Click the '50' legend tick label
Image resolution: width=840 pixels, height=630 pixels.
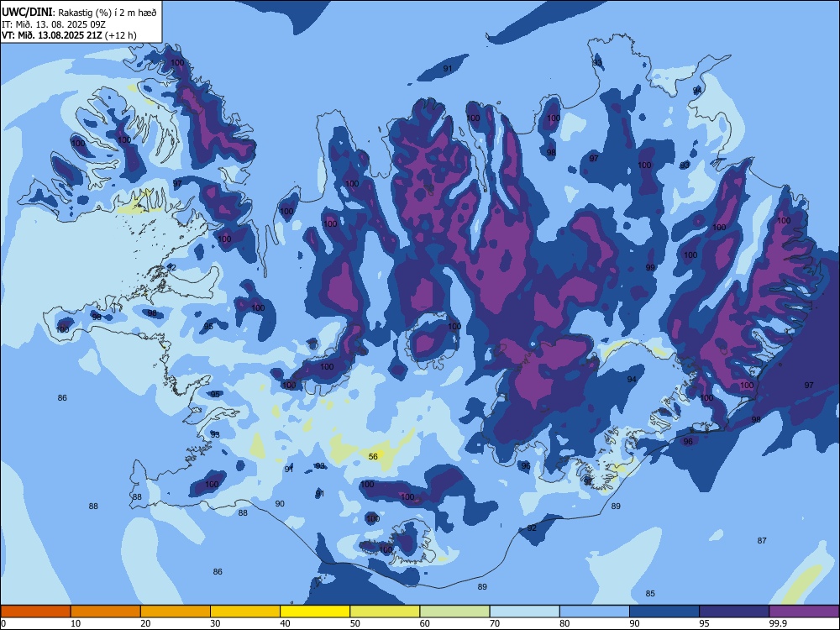coord(354,623)
